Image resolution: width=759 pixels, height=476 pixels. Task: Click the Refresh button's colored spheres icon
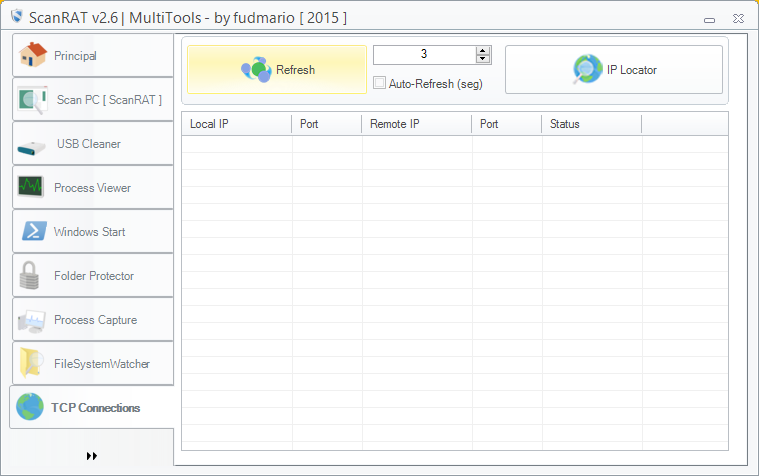(256, 70)
